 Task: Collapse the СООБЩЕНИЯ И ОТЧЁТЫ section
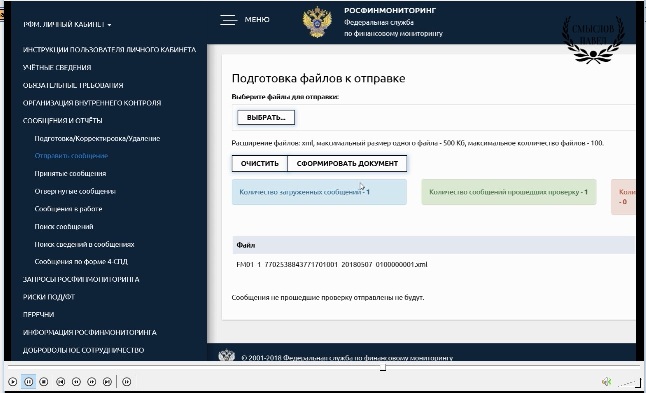point(63,121)
